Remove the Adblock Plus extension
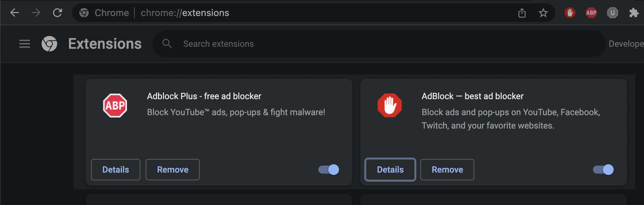The image size is (644, 205). (173, 170)
